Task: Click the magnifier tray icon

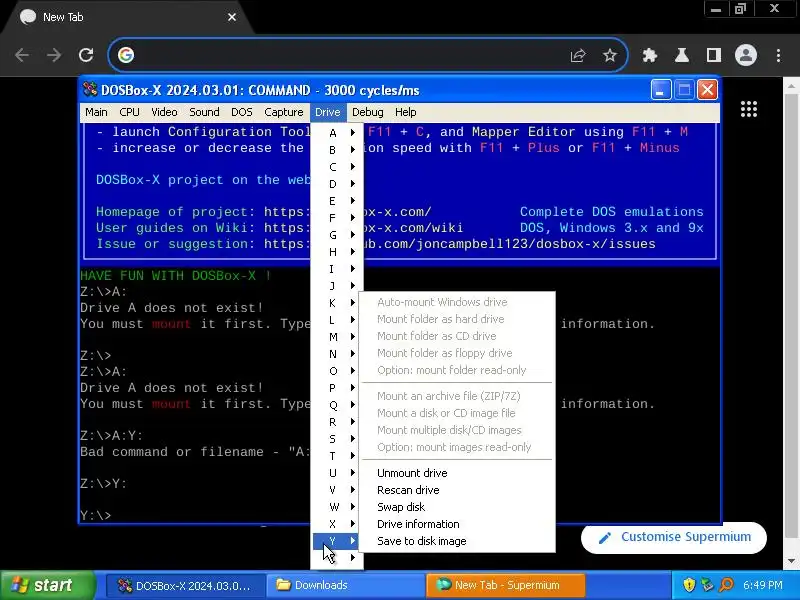Action: pos(726,585)
